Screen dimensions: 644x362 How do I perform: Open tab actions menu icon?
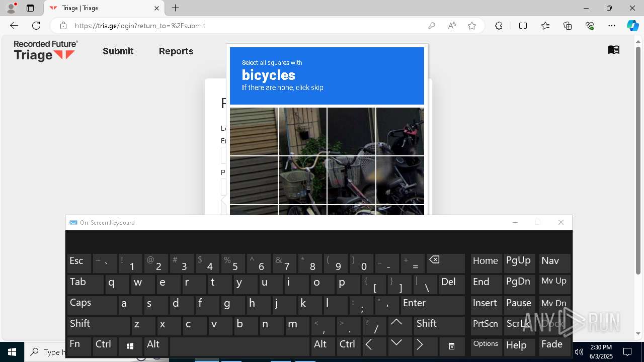tap(30, 8)
